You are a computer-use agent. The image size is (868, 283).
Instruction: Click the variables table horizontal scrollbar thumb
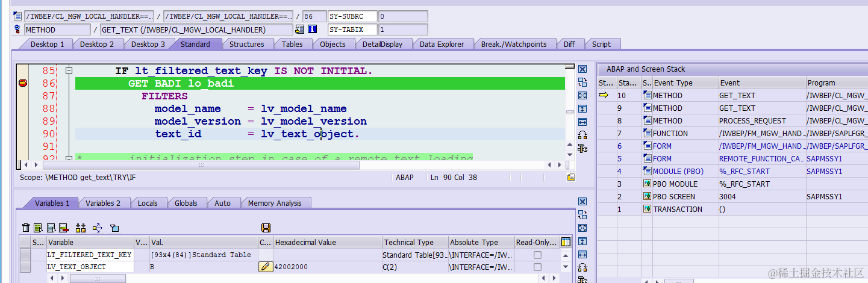click(98, 278)
